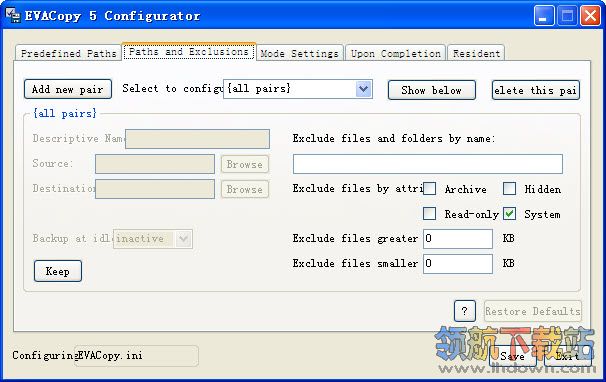The image size is (606, 382).
Task: Toggle the Read-only attribute checkbox
Action: (429, 214)
